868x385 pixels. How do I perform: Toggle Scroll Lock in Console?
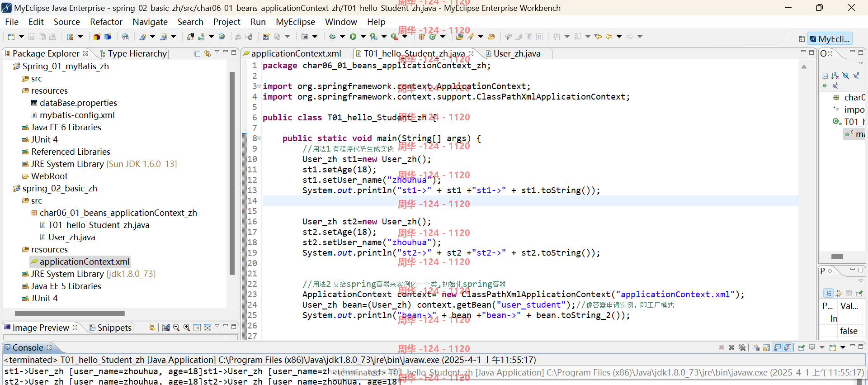pos(766,347)
